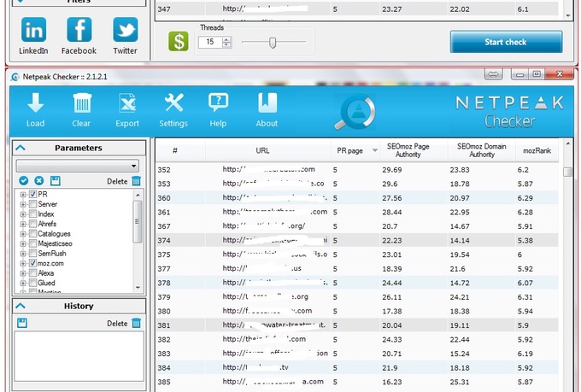
Task: Click mozRank value 6.31
Action: [525, 297]
